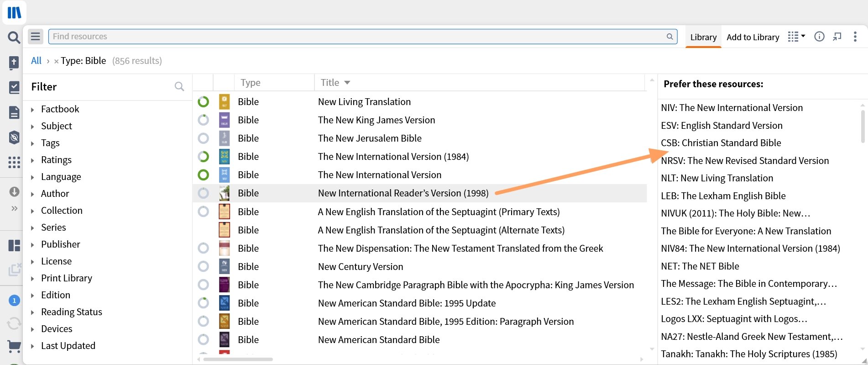Click the close all panels icon in the sidebar
868x365 pixels.
(15, 270)
